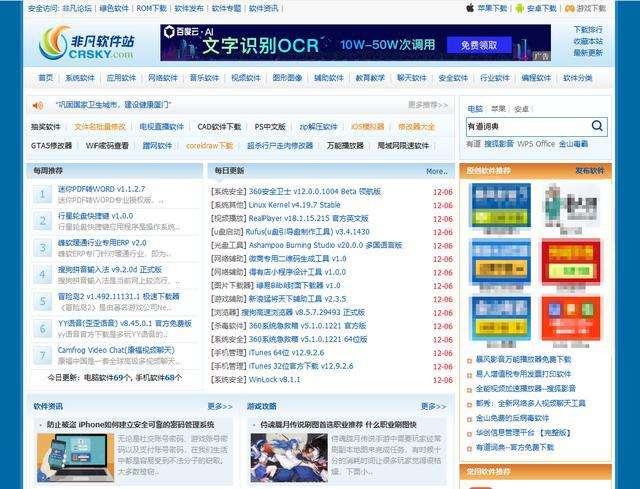Click the suggested keyword WPS Office
Image resolution: width=640 pixels, height=489 pixels.
coord(536,144)
